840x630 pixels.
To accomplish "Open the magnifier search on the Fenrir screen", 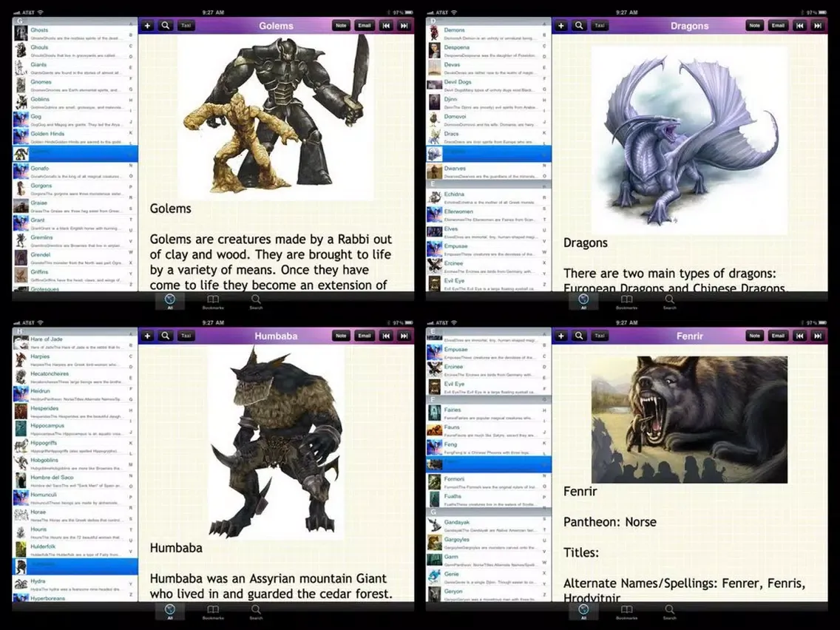I will point(579,336).
